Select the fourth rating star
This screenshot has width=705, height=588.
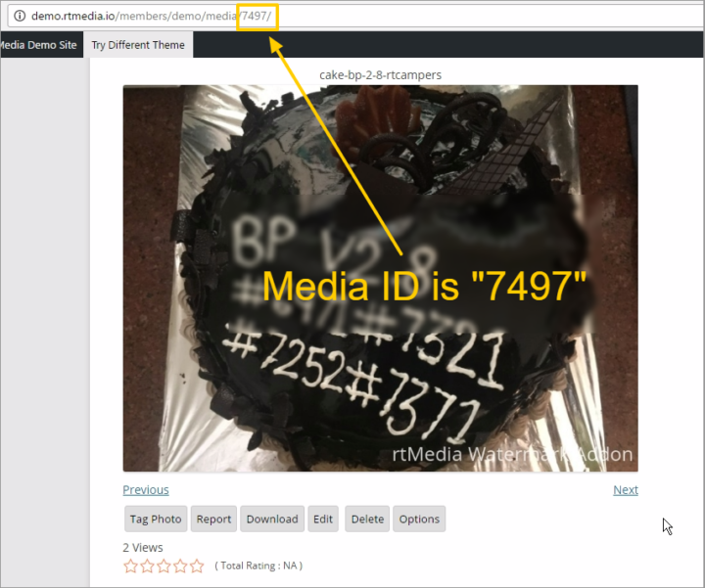(x=180, y=565)
